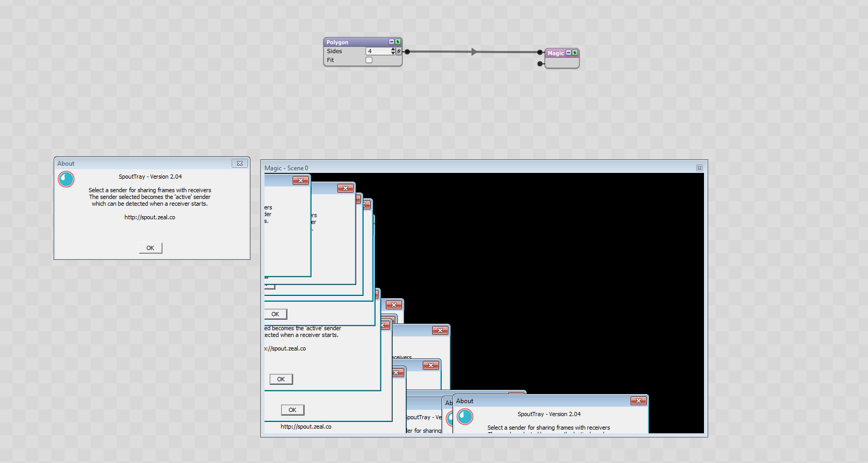
Task: Enable the Fit checkbox in the Polygon node
Action: click(x=369, y=60)
